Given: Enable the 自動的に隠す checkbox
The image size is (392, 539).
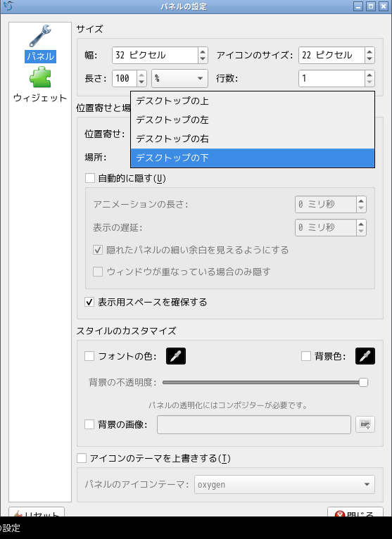Looking at the screenshot, I should pyautogui.click(x=90, y=179).
